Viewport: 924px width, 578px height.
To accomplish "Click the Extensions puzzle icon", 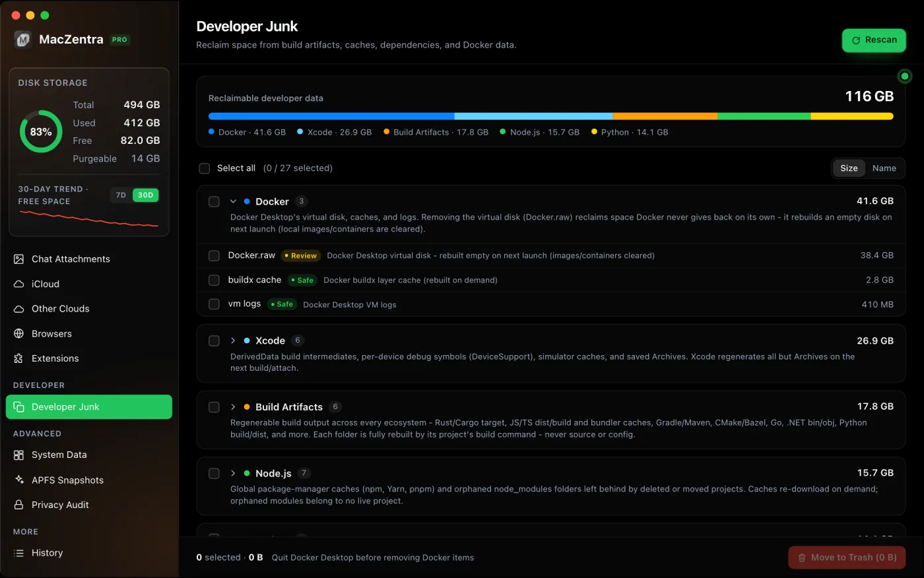I will (x=19, y=359).
